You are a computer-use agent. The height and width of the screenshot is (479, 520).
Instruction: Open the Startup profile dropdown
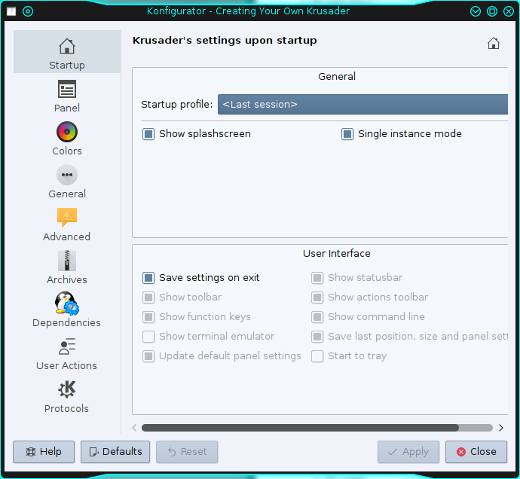(363, 104)
